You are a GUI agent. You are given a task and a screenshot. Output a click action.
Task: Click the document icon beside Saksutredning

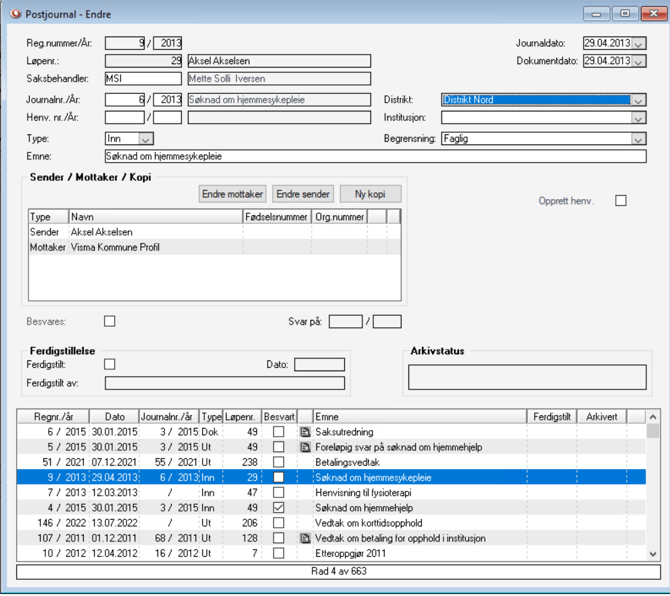[305, 431]
